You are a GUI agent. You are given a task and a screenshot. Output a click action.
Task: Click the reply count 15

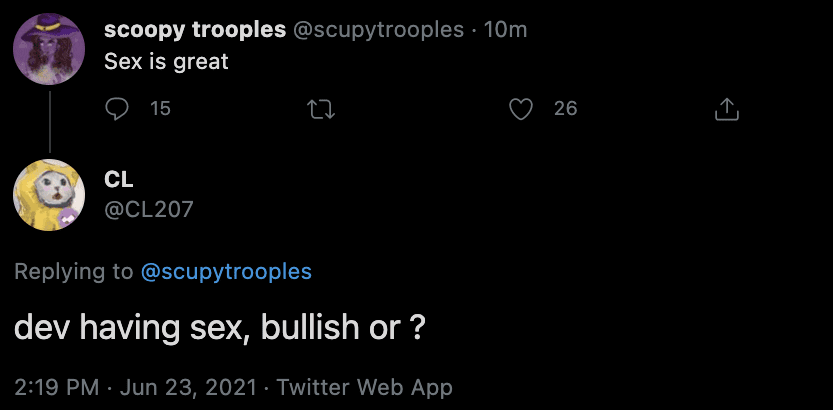160,109
